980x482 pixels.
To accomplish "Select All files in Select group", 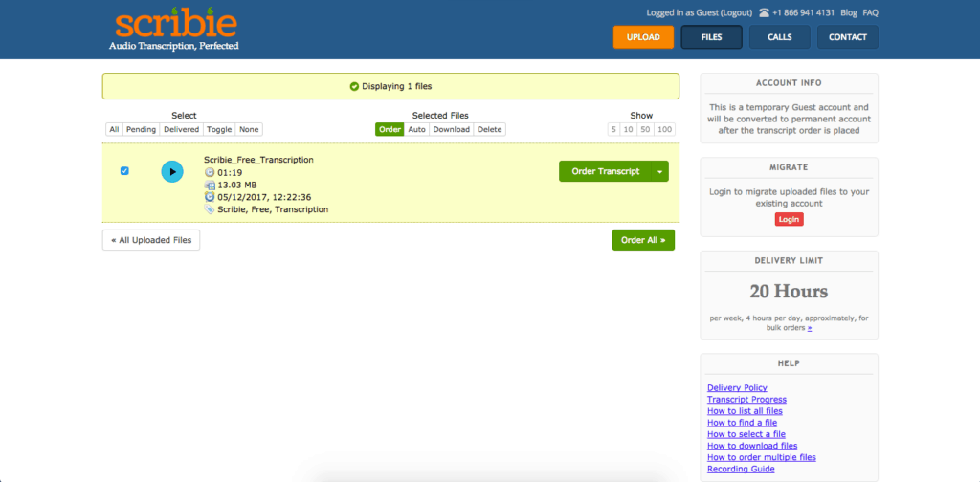I will [114, 129].
